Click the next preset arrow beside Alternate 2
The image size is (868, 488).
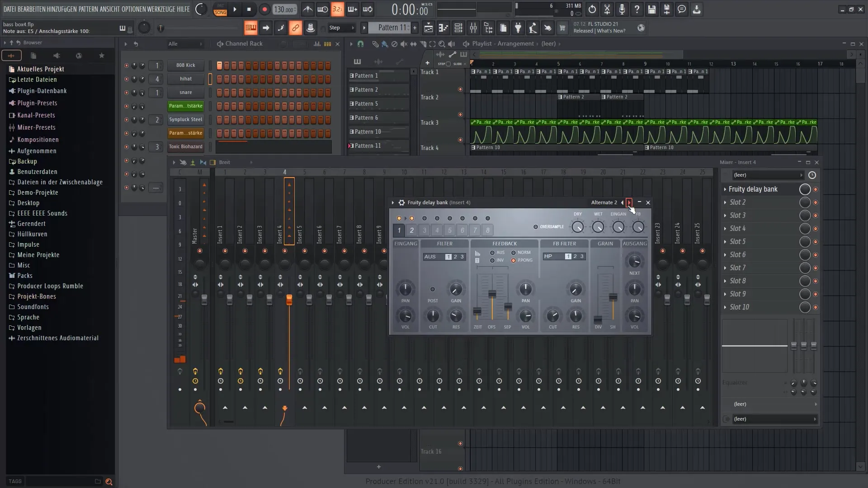point(629,202)
